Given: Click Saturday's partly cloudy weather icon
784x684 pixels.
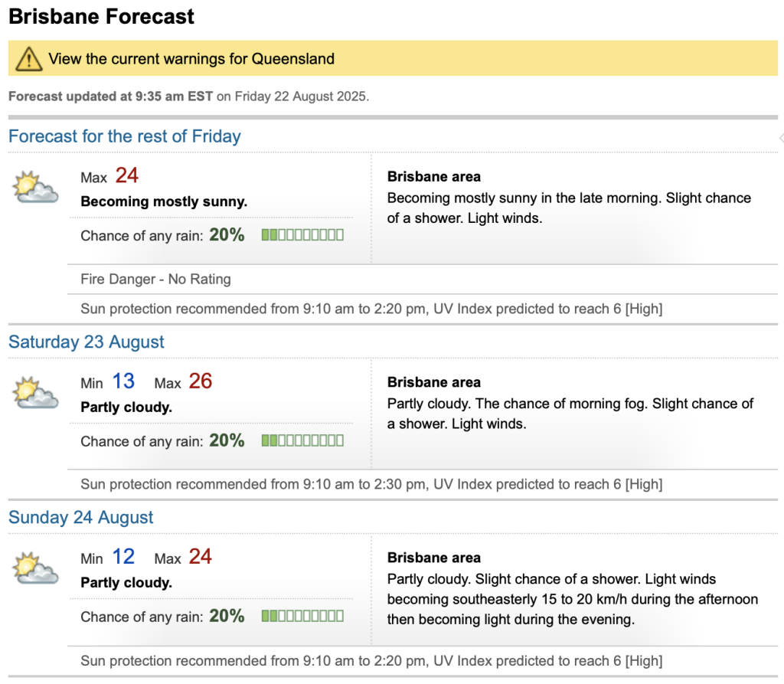Looking at the screenshot, I should [x=36, y=392].
